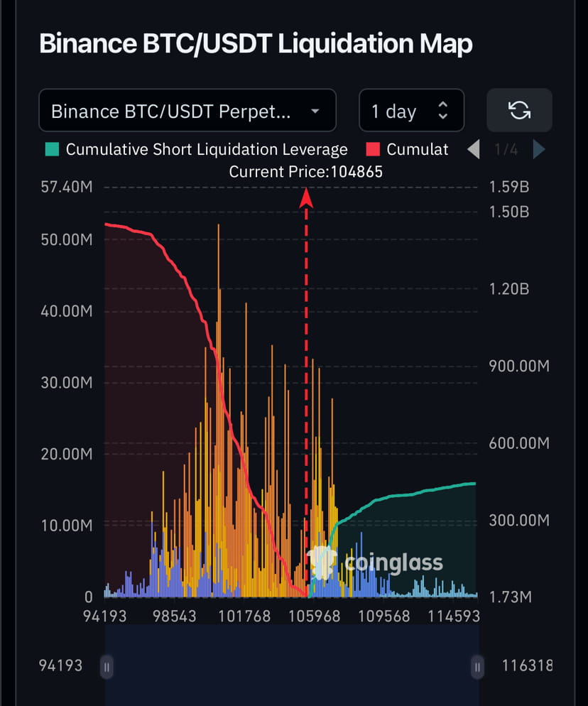Click the Binance BTC/USDT Liquidation Map title
The image size is (588, 706).
[x=256, y=43]
